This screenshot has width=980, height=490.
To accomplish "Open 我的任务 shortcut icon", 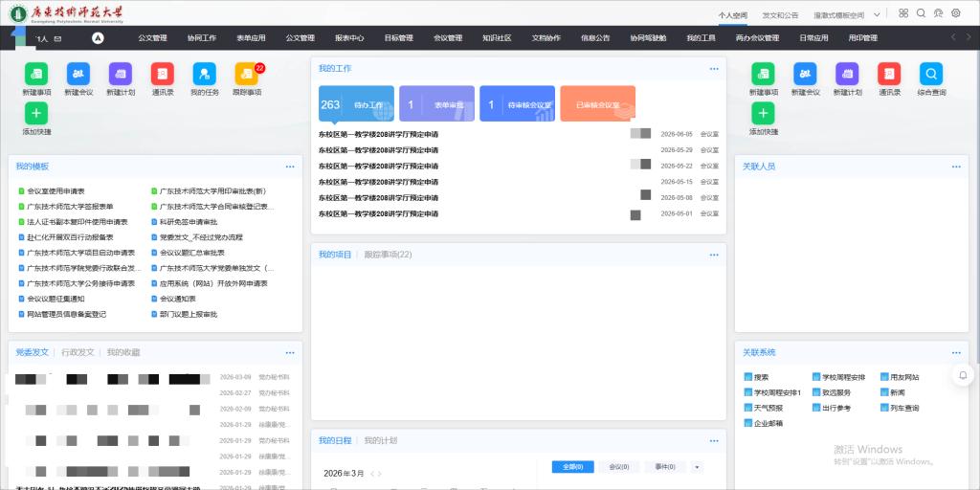I will pyautogui.click(x=204, y=74).
